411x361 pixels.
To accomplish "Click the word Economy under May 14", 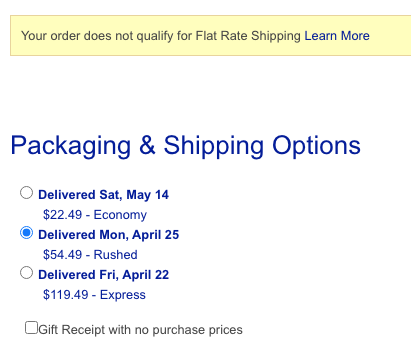I will click(x=120, y=215).
